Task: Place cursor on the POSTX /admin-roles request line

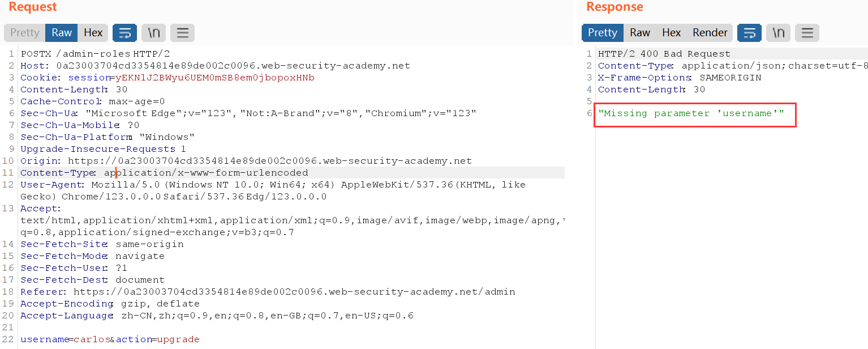Action: 95,54
